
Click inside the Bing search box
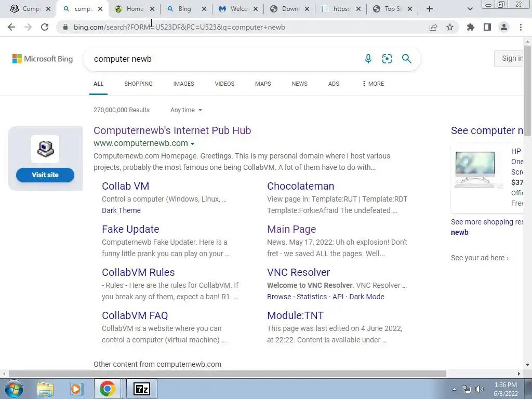click(x=224, y=59)
